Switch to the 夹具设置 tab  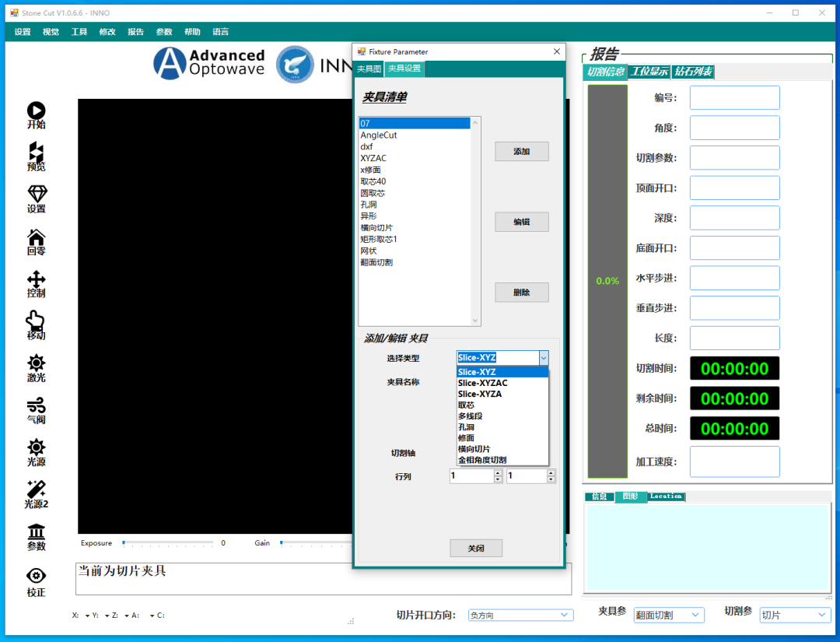(x=404, y=68)
